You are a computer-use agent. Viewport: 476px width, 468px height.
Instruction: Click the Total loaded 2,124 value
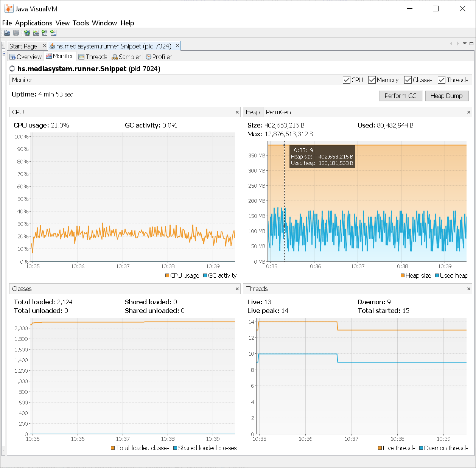[65, 302]
